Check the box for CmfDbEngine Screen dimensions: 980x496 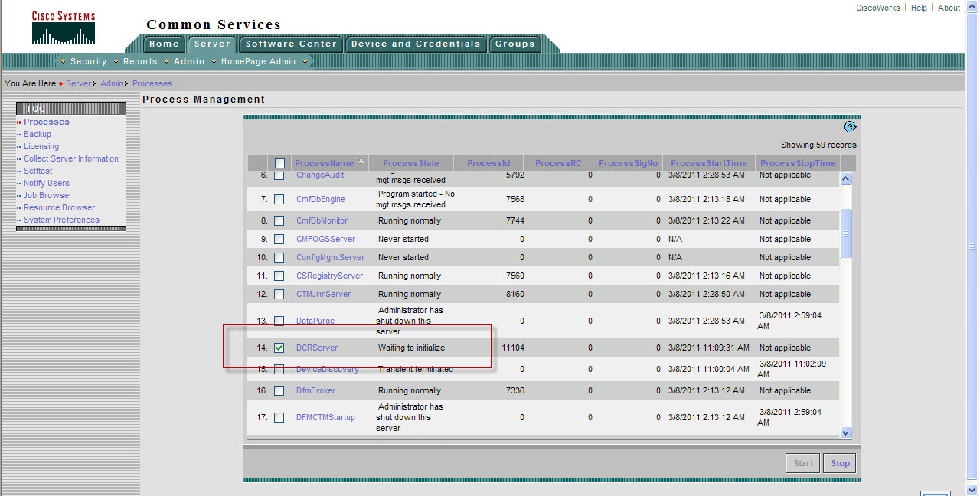pyautogui.click(x=279, y=200)
